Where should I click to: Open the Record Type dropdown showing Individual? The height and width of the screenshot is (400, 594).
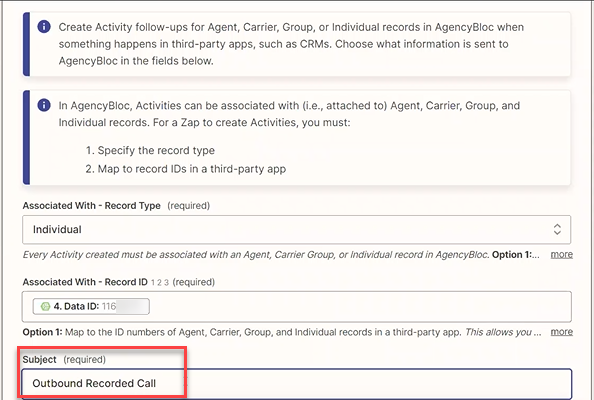296,230
